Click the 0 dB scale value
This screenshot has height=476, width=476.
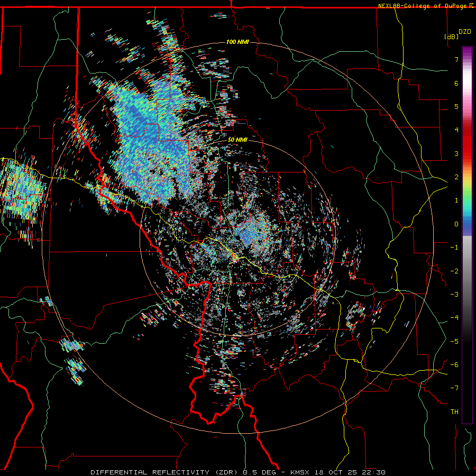pyautogui.click(x=456, y=224)
